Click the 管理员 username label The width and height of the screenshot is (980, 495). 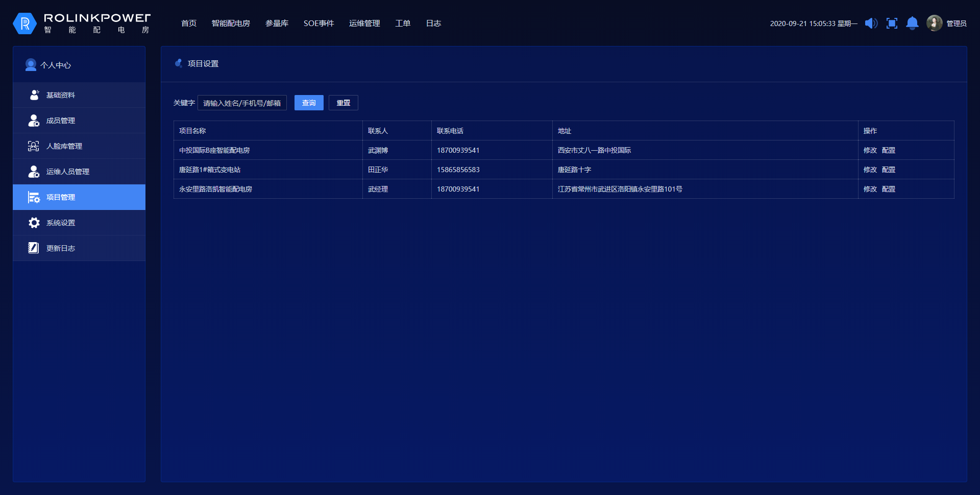click(x=957, y=23)
